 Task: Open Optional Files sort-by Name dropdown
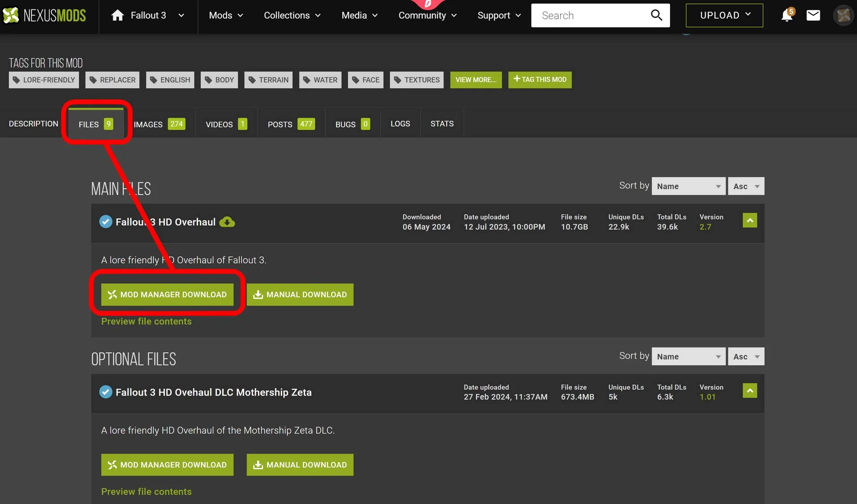click(x=689, y=356)
